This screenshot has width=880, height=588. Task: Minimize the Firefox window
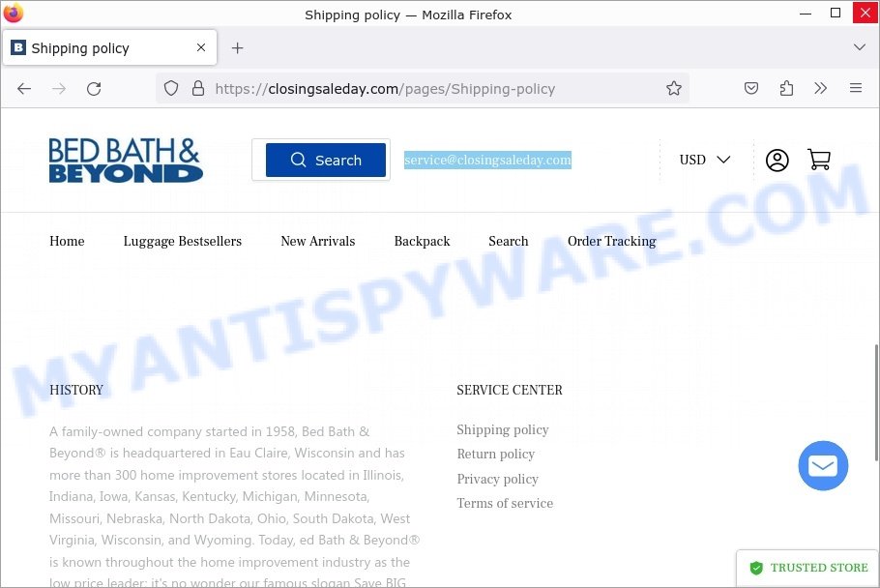tap(806, 13)
